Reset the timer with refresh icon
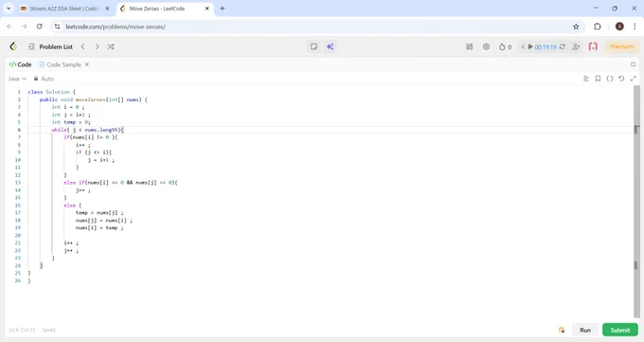 tap(563, 46)
